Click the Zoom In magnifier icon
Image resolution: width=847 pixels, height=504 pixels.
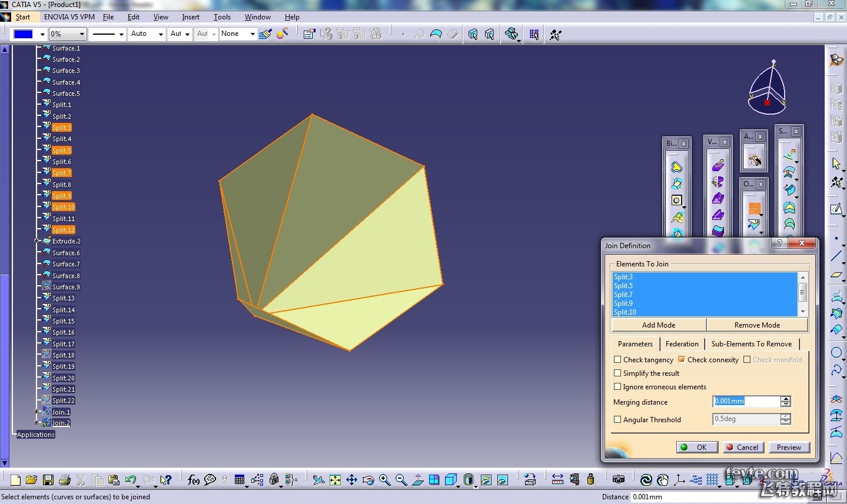(384, 480)
